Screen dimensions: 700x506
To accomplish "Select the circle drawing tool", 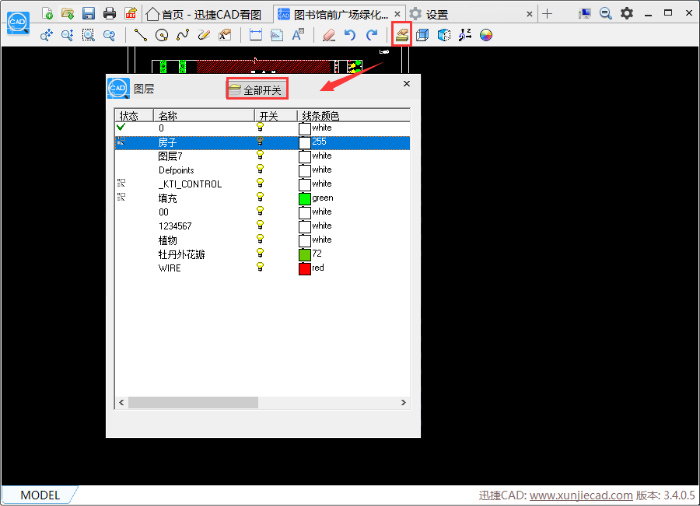I will tap(161, 35).
